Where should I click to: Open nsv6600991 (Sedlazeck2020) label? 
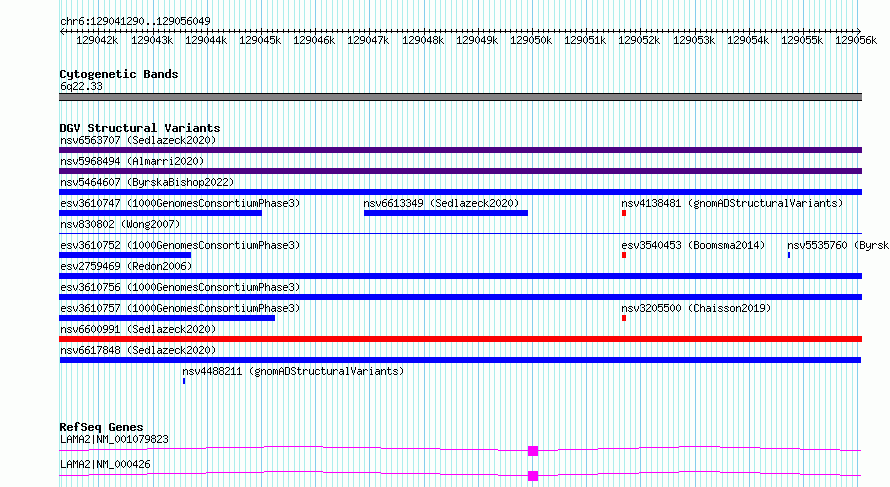point(138,329)
